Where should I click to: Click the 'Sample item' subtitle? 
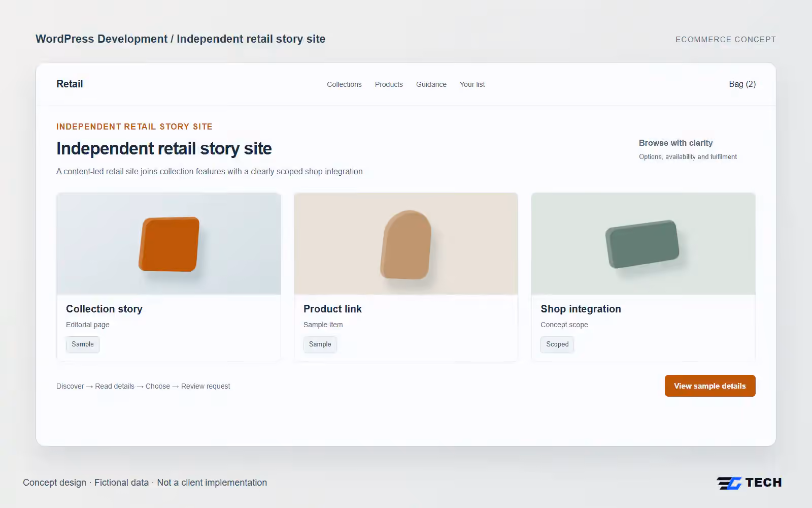tap(323, 325)
